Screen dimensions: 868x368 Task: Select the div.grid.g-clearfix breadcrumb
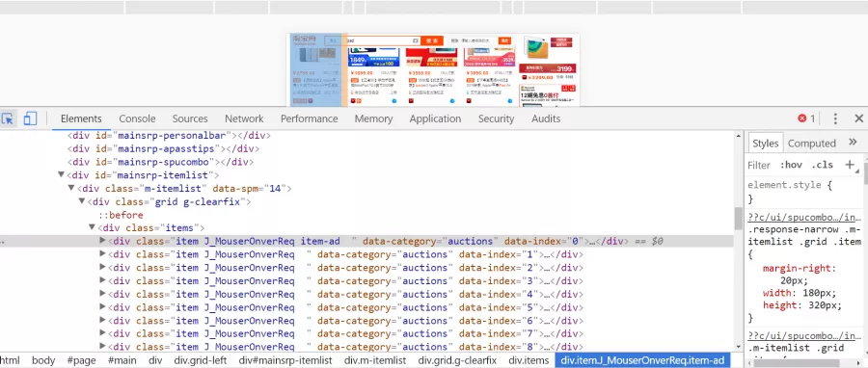(x=457, y=360)
